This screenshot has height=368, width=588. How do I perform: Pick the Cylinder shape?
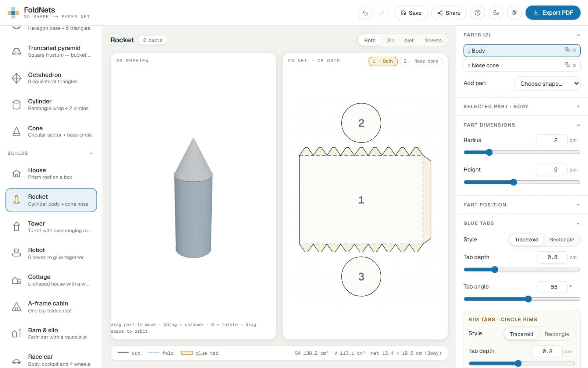click(51, 105)
